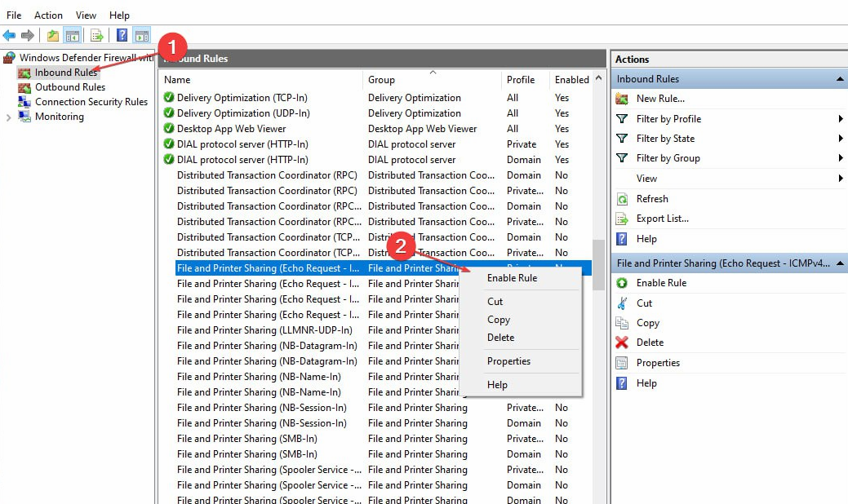
Task: Open the Help menu
Action: point(119,15)
